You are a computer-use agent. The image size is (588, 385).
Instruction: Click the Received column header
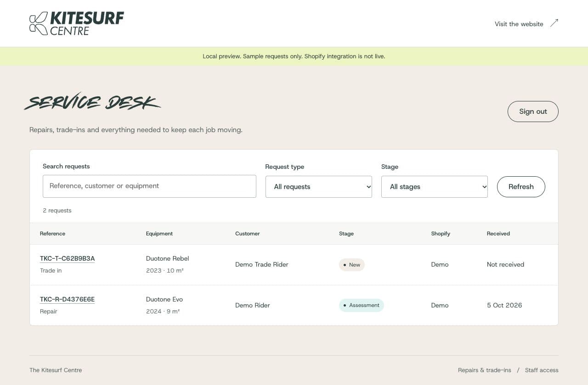[x=498, y=234]
